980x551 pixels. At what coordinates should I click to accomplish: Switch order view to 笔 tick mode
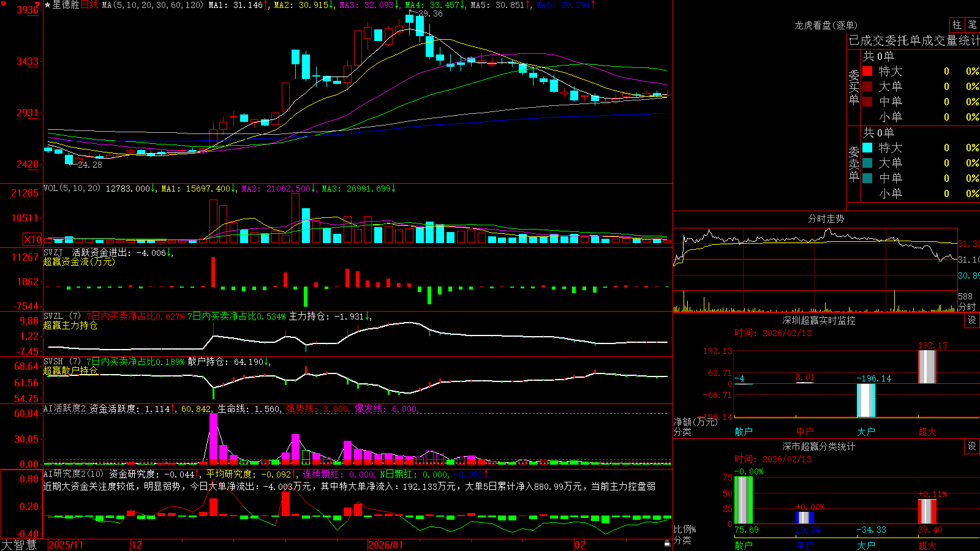(973, 25)
